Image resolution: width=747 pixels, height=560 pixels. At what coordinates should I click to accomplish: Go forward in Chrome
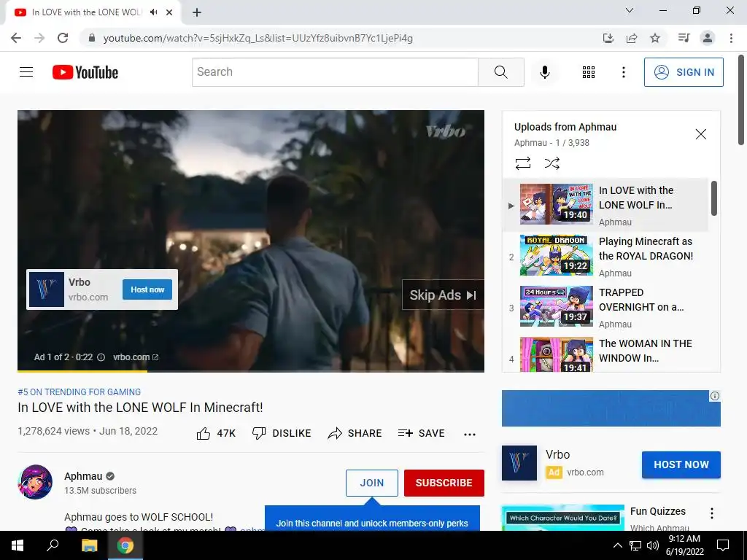point(39,38)
